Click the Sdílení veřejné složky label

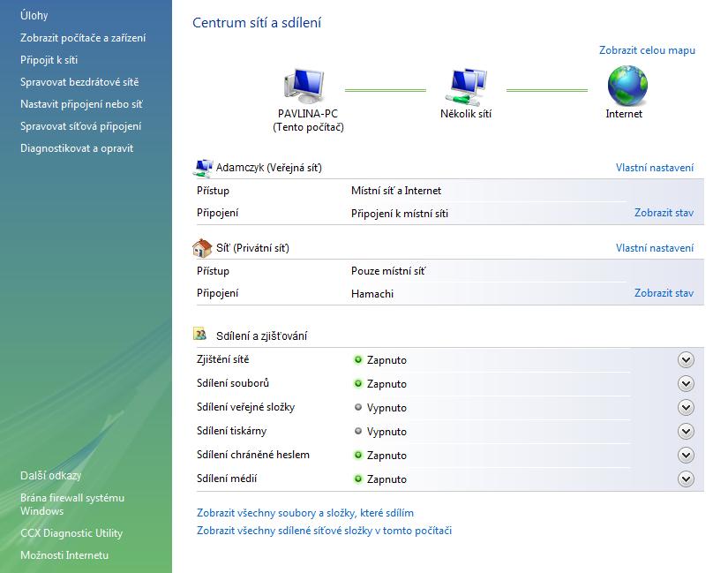coord(245,407)
